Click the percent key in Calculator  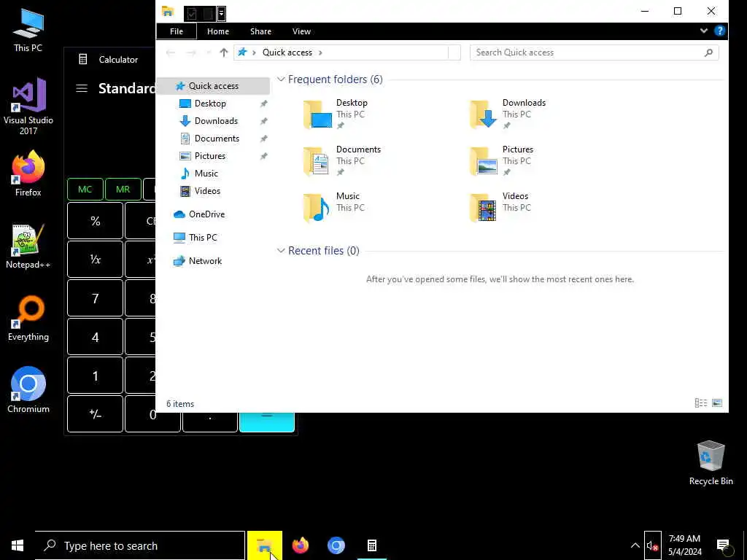[x=96, y=221]
